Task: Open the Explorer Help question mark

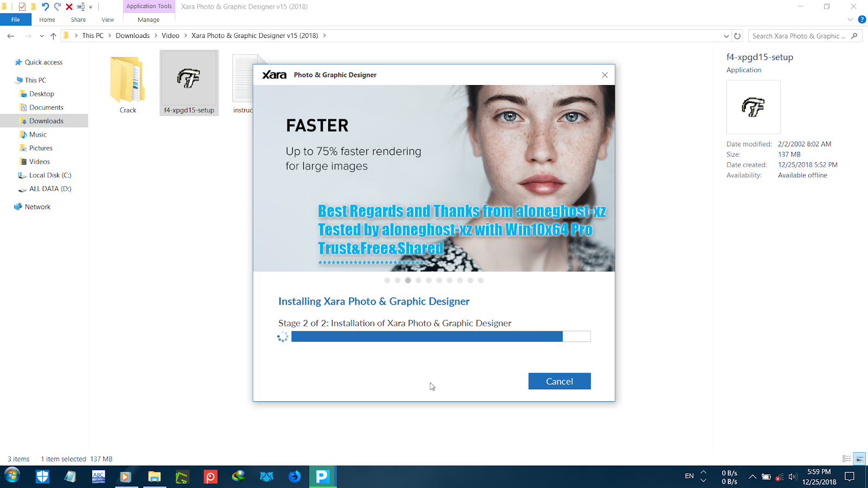Action: 861,20
